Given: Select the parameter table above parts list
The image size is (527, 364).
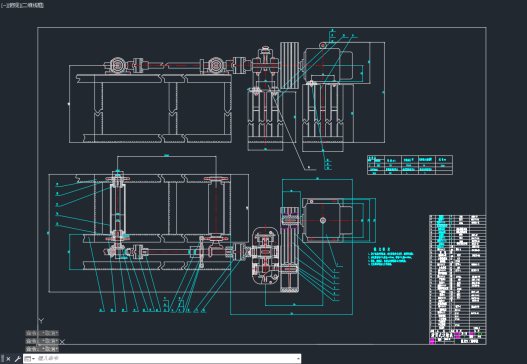Looking at the screenshot, I should point(410,165).
